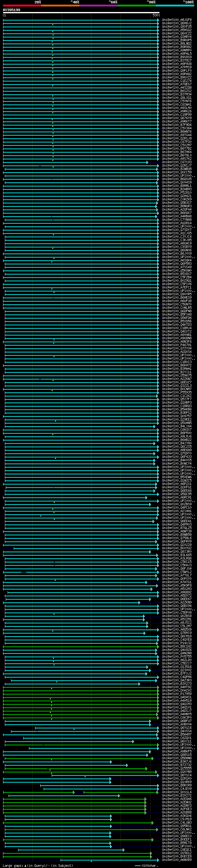Select the UniRef100_A9BKF5 label
The width and height of the screenshot is (197, 868).
(x=177, y=751)
